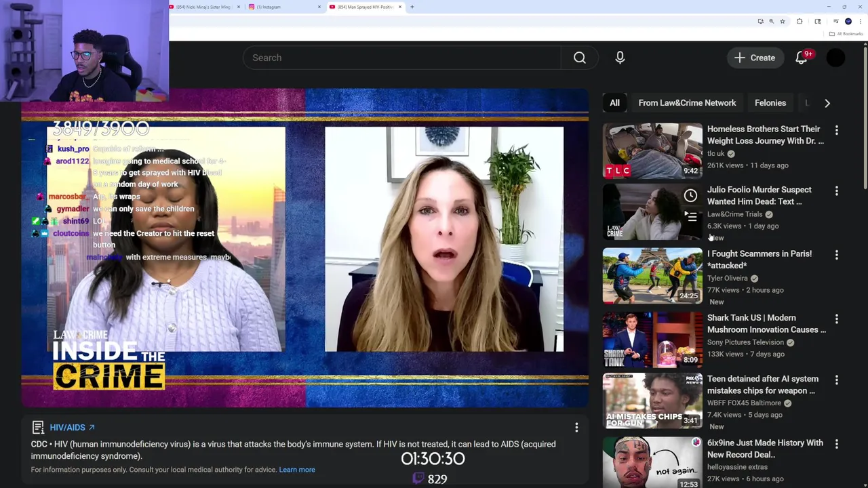Viewport: 868px width, 488px height.
Task: Click the zoom magnifier in address bar
Action: click(771, 22)
